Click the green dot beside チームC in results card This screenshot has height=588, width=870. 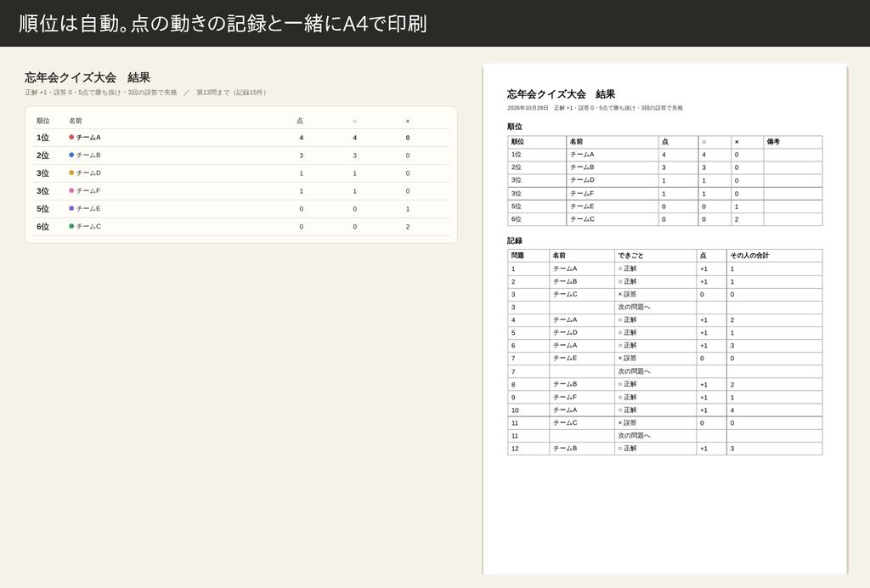pos(71,226)
